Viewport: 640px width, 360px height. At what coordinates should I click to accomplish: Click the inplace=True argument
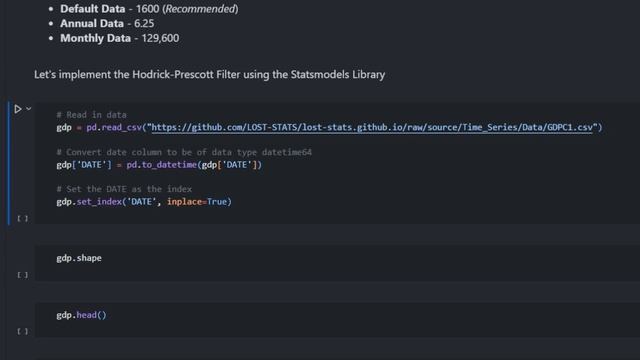point(197,202)
